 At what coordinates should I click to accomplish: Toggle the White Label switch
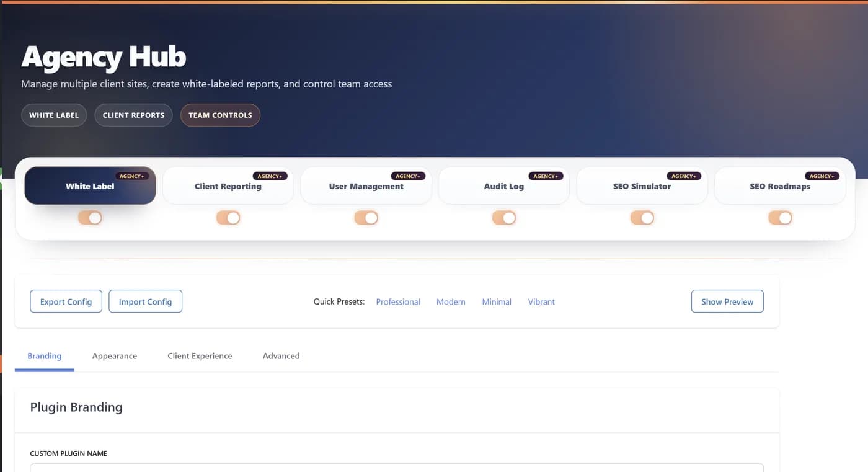(90, 218)
